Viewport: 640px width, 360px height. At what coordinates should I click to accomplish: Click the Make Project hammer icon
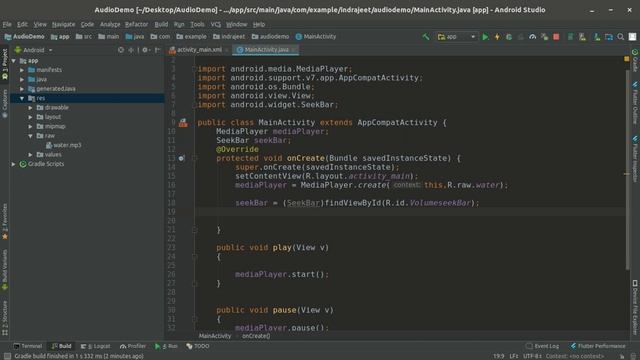tap(426, 37)
